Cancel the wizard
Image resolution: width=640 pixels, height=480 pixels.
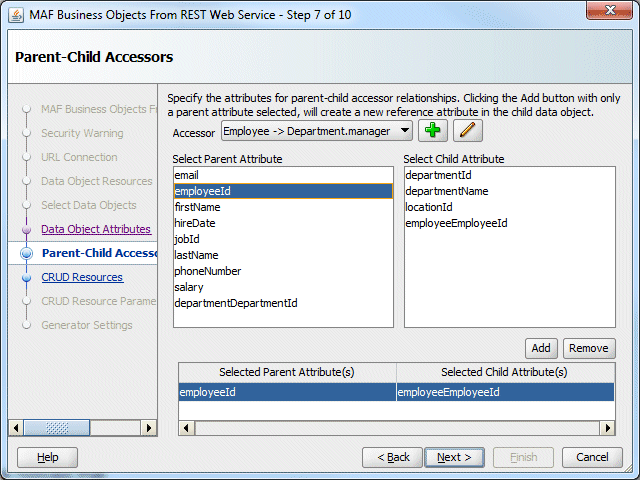[592, 457]
